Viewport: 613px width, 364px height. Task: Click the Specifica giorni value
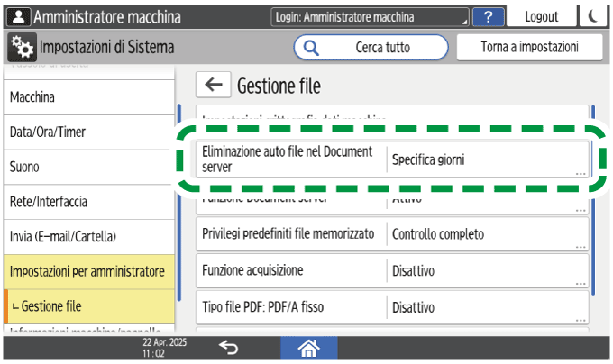[x=428, y=159]
